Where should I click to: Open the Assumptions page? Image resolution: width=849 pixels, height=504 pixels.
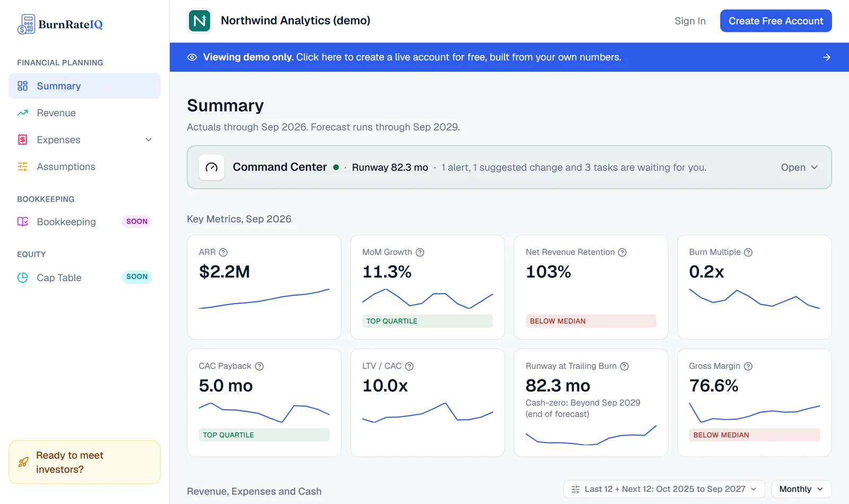(x=84, y=167)
